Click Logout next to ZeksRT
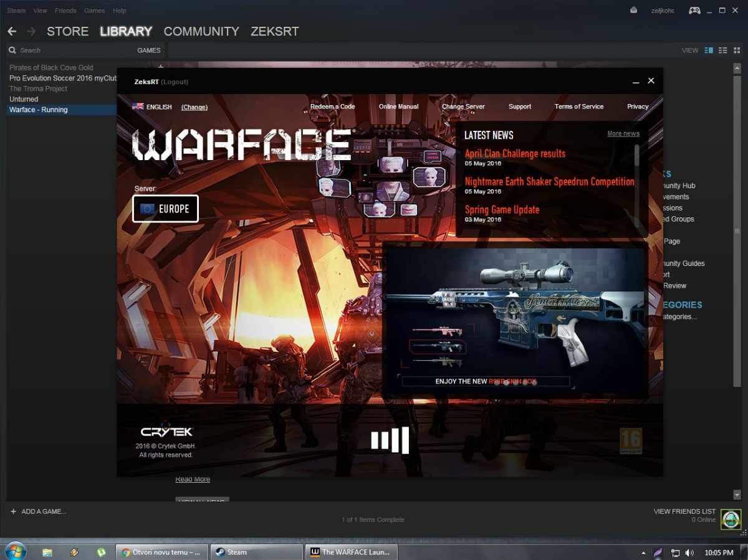 [x=175, y=82]
